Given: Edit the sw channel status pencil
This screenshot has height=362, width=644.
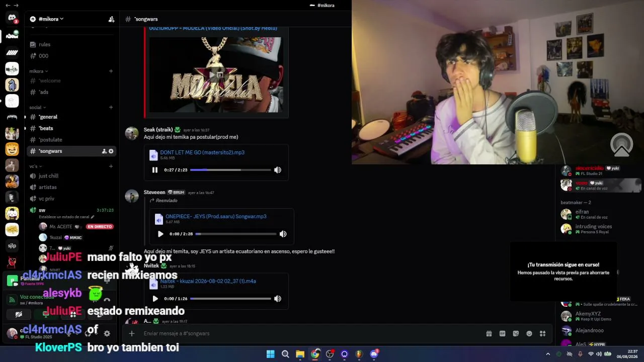Looking at the screenshot, I should coord(92,217).
